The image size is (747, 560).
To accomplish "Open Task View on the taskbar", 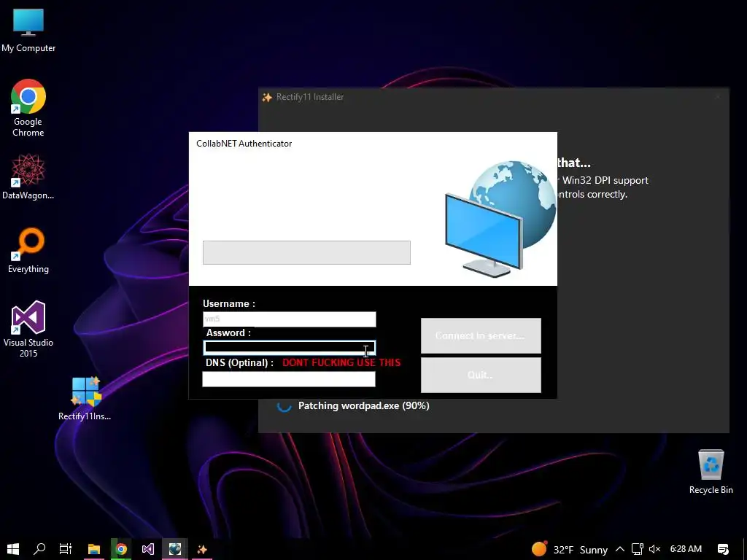I will [x=66, y=549].
